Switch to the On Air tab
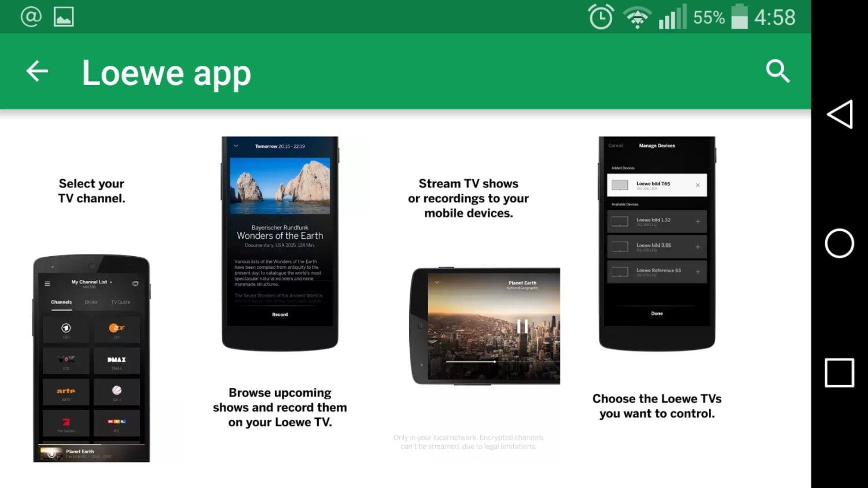Viewport: 868px width, 488px height. [91, 302]
